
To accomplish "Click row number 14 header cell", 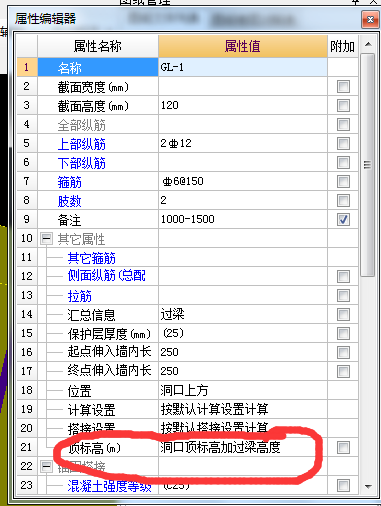I will [27, 314].
